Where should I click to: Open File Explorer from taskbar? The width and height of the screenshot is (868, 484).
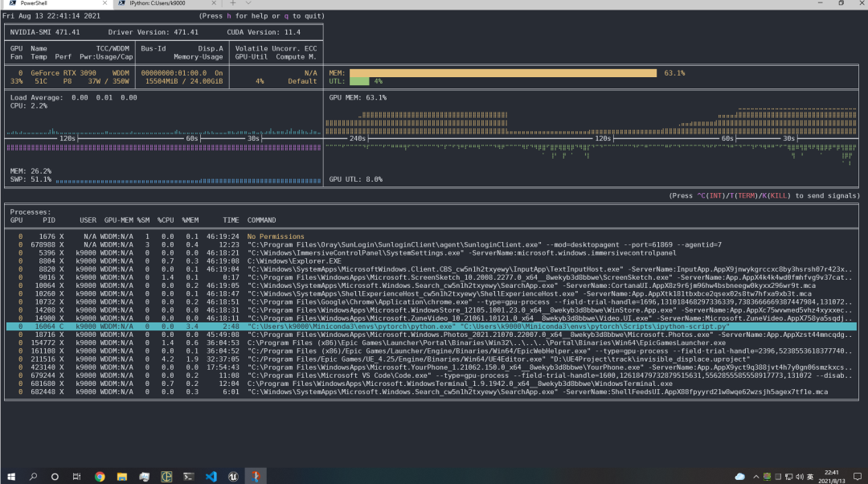[122, 476]
